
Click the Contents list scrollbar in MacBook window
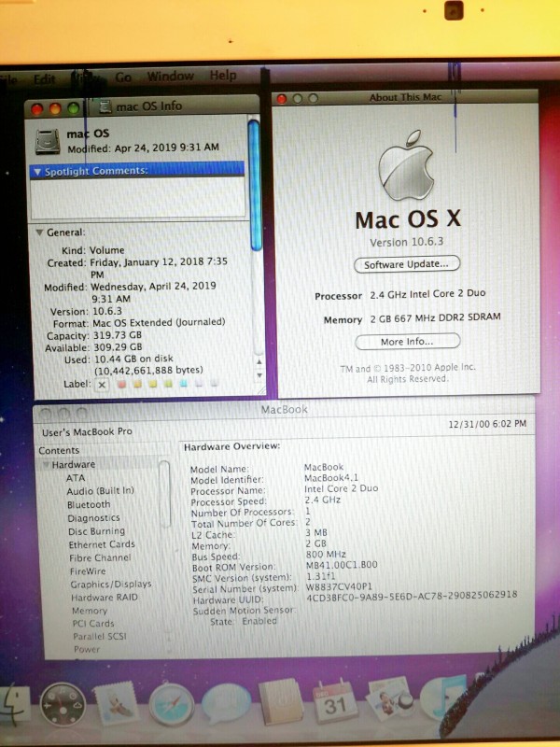[165, 494]
